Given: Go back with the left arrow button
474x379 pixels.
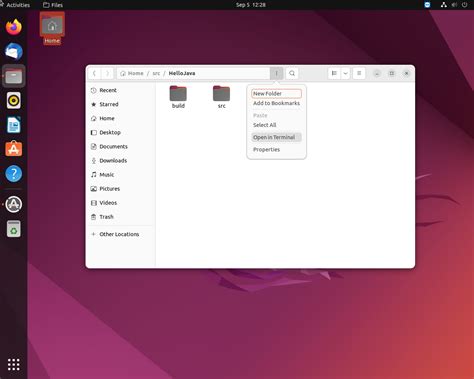Looking at the screenshot, I should (x=94, y=73).
